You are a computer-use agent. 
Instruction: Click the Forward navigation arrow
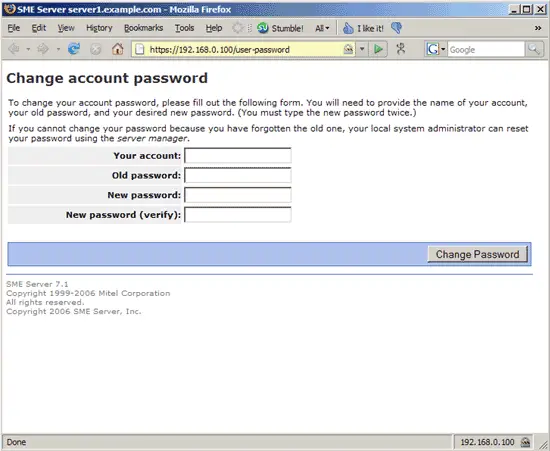(43, 49)
